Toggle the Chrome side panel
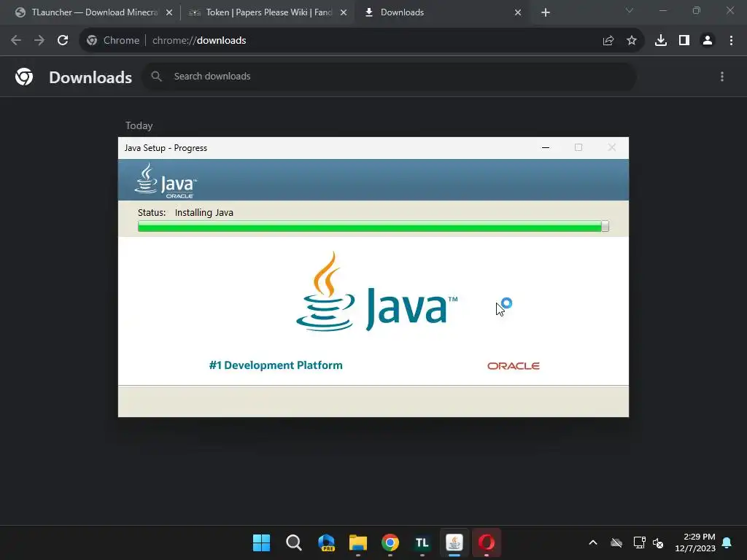 (684, 41)
